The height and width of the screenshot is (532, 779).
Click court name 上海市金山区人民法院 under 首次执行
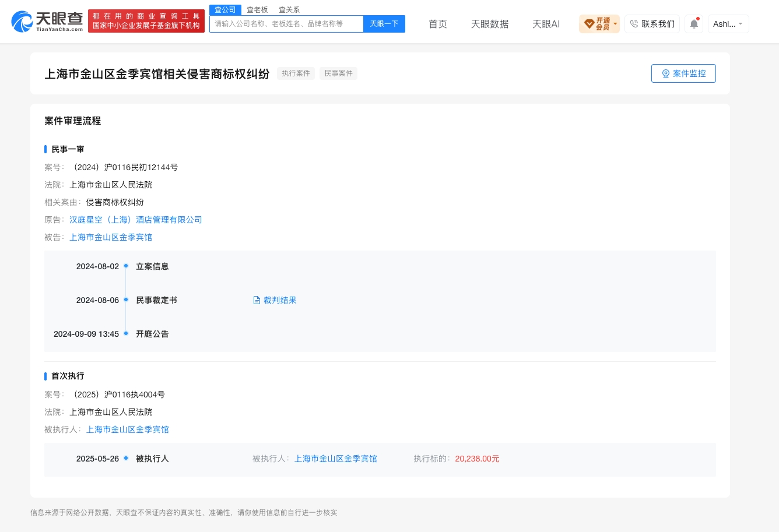(x=111, y=412)
